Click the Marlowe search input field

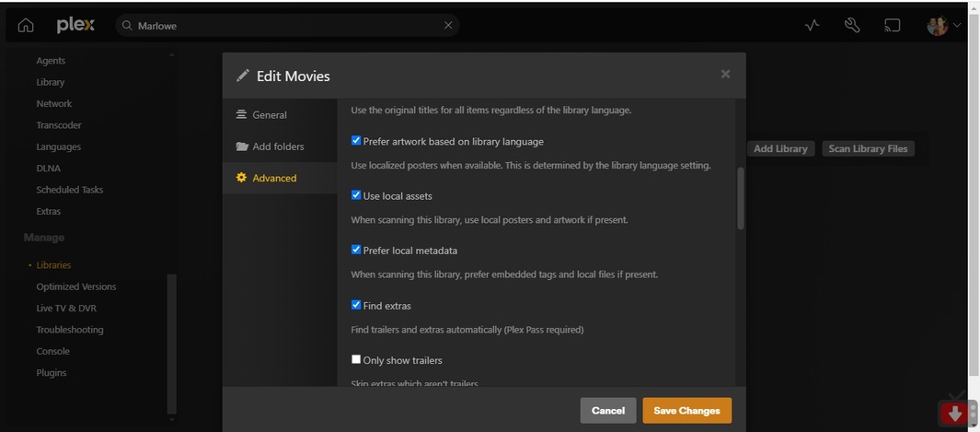(x=285, y=26)
